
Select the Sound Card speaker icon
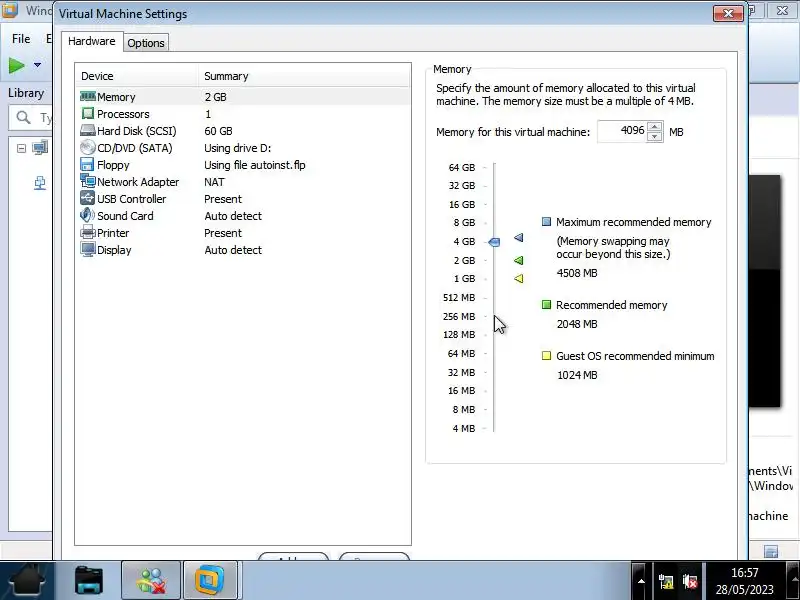(x=87, y=215)
